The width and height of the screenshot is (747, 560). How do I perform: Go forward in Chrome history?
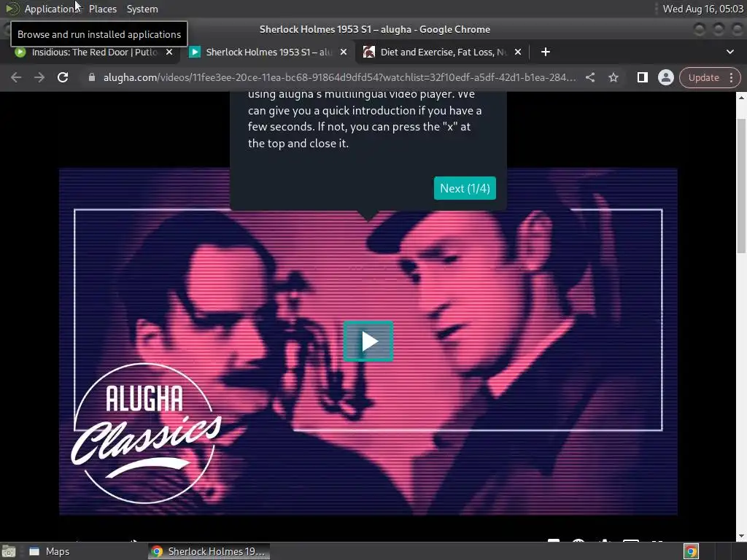pyautogui.click(x=39, y=77)
